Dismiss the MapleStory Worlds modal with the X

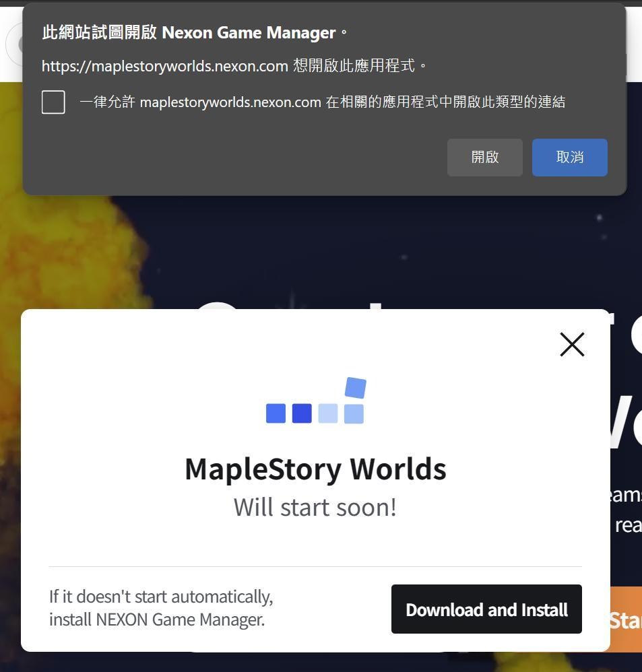coord(572,344)
